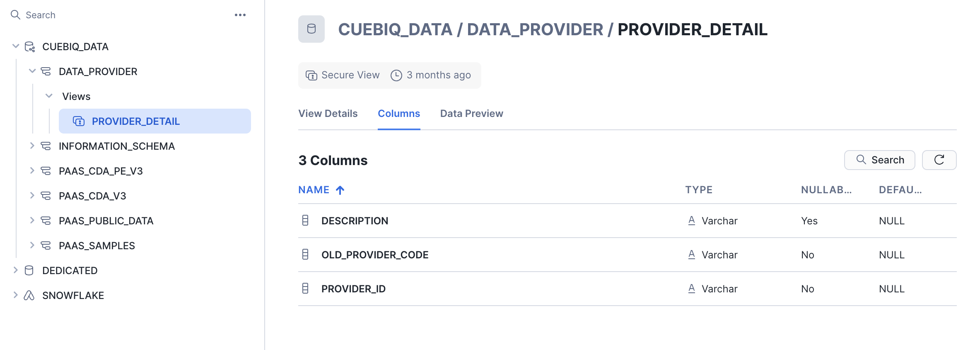Image resolution: width=980 pixels, height=350 pixels.
Task: Click the column Search button
Action: pos(879,160)
